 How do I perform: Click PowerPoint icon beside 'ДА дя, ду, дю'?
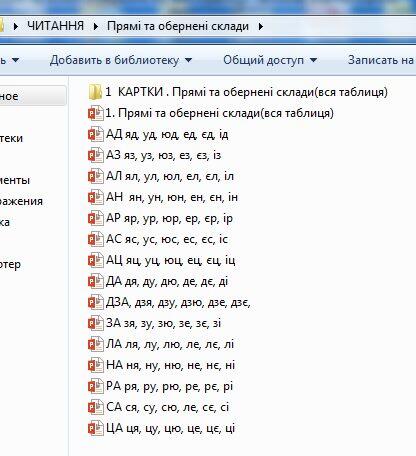pyautogui.click(x=96, y=281)
